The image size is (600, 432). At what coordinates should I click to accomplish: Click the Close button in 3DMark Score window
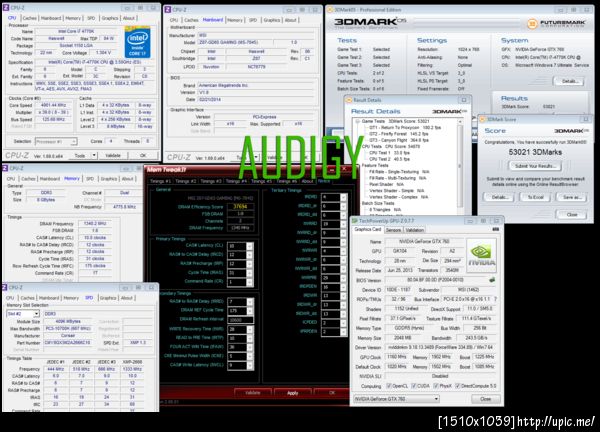point(572,214)
